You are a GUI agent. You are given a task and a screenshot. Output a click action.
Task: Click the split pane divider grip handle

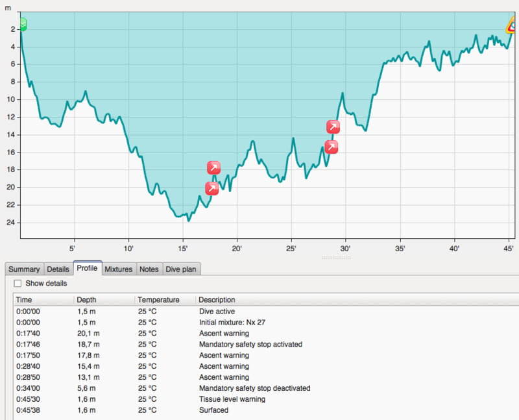pos(336,257)
